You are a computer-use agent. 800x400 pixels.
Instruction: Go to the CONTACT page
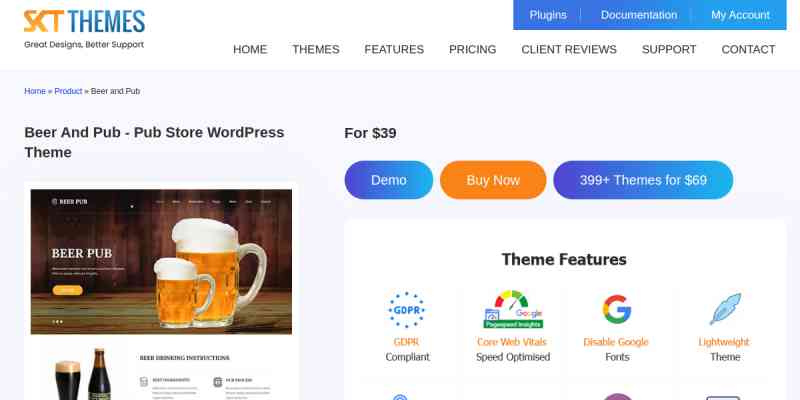748,49
